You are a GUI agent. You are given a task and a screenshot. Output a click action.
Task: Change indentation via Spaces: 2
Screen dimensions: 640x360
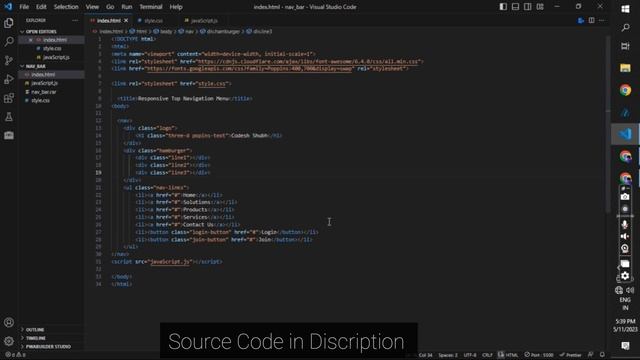point(448,355)
